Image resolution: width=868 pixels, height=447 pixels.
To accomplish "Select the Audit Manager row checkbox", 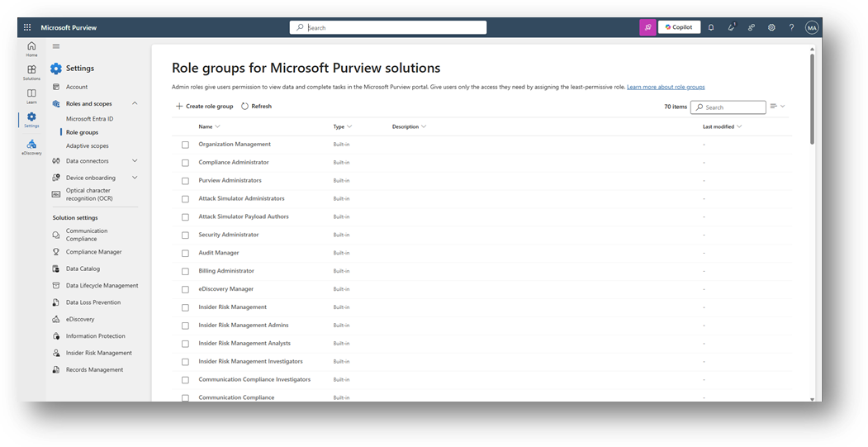I will 185,253.
